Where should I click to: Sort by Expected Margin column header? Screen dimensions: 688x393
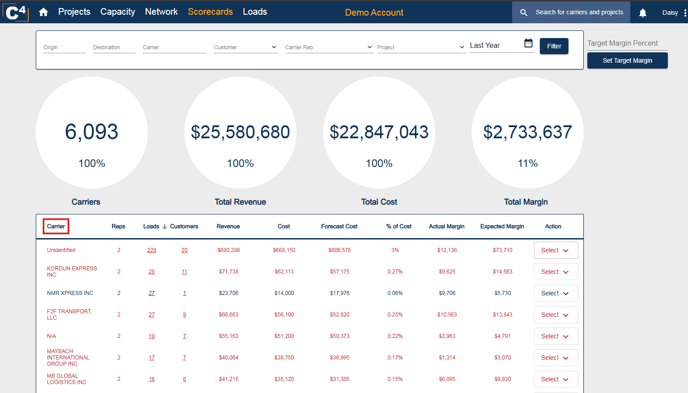tap(502, 226)
